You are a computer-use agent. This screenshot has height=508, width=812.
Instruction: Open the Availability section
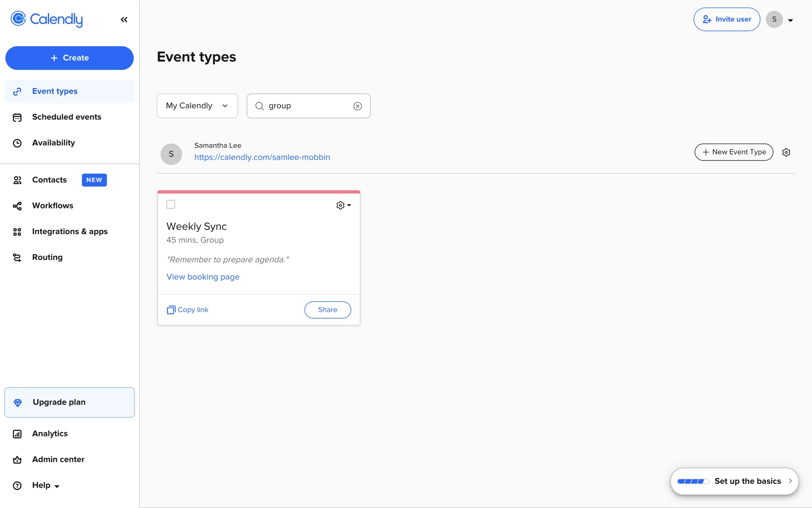53,143
